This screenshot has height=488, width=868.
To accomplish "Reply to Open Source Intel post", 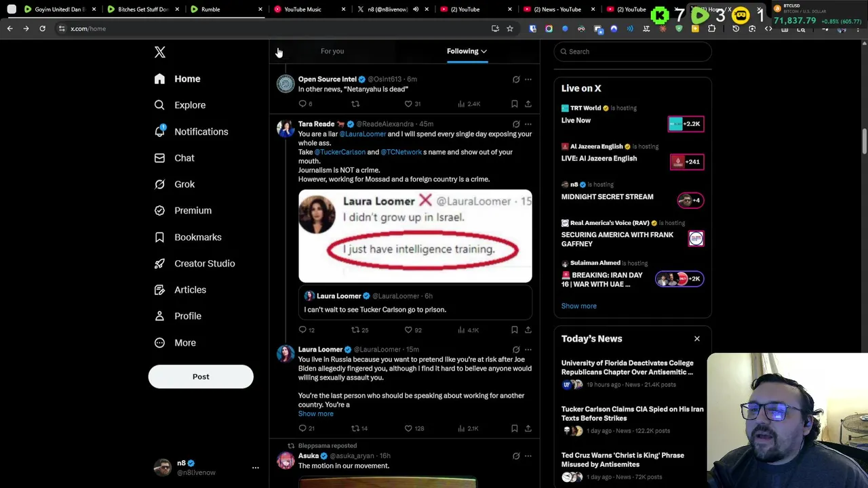I will click(x=302, y=104).
